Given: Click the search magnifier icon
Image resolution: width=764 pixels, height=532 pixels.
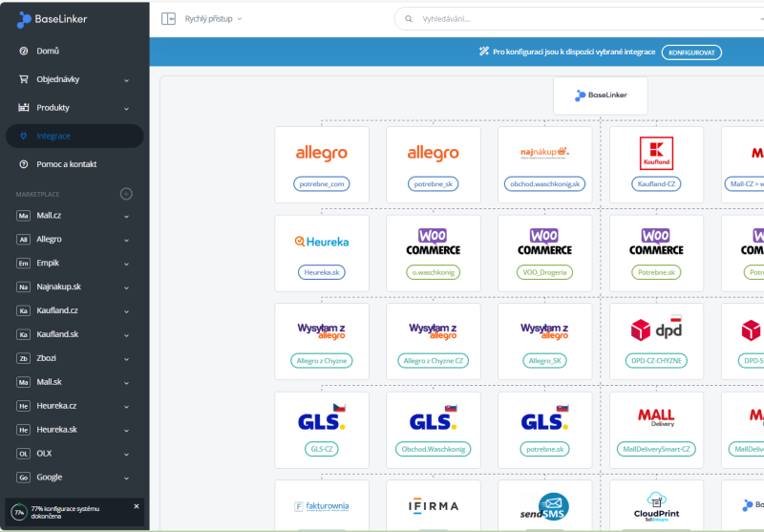Looking at the screenshot, I should (x=409, y=19).
